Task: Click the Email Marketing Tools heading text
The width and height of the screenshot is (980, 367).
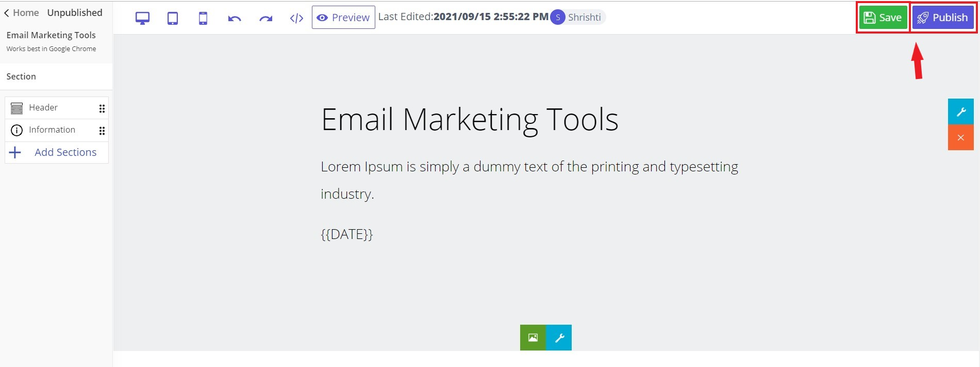Action: [469, 120]
